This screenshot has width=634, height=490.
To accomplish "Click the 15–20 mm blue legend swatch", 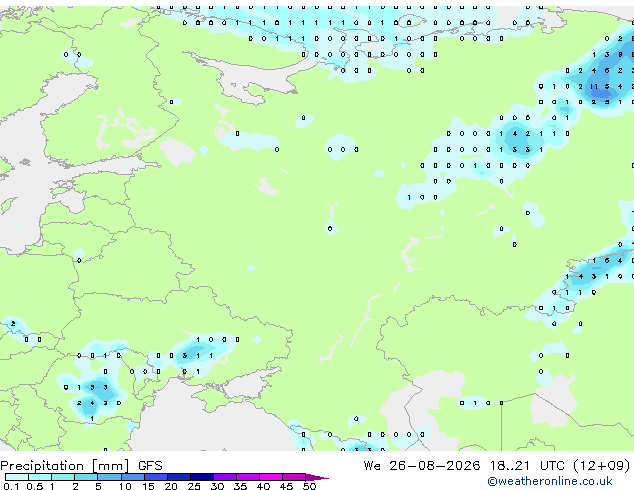I will [156, 477].
